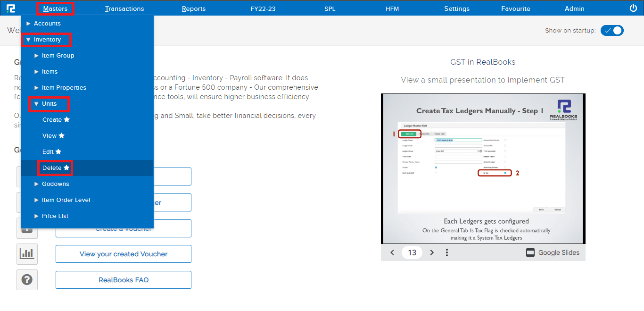Click the star next to Create
Image resolution: width=644 pixels, height=311 pixels.
click(x=67, y=120)
